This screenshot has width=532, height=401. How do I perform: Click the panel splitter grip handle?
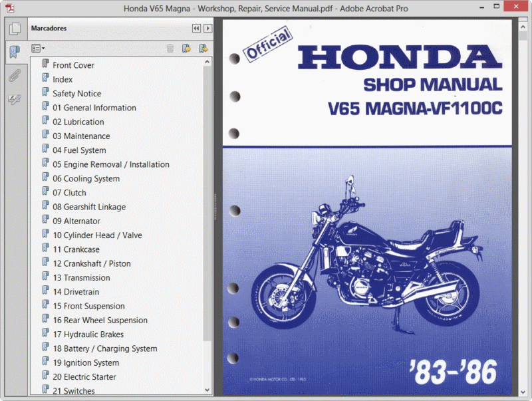click(x=215, y=207)
